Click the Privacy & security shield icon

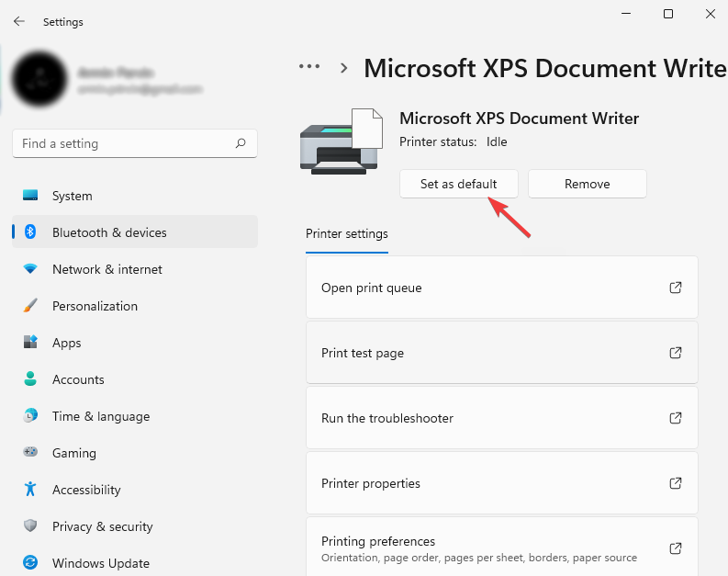(30, 525)
